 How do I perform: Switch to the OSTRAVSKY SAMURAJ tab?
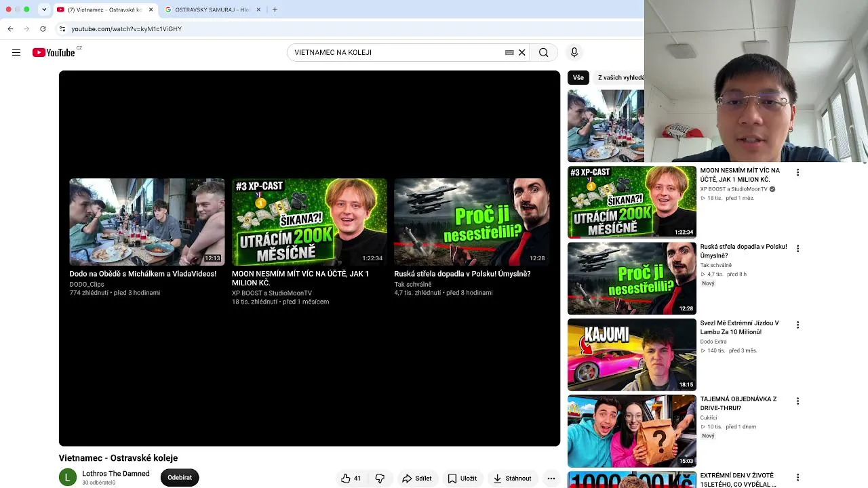[x=212, y=9]
